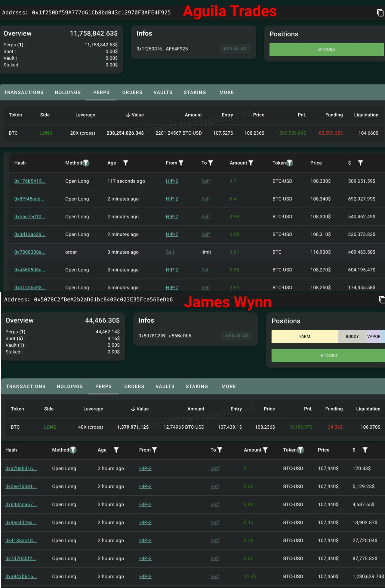Open Age filter in the 0x1f250Df5 wallet table
Viewport: 385px width, 588px height.
(126, 163)
